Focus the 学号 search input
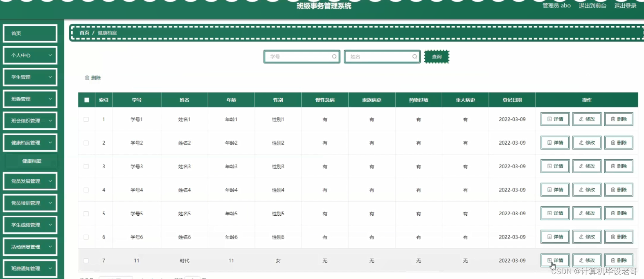Viewport: 644px width, 279px height. 302,57
